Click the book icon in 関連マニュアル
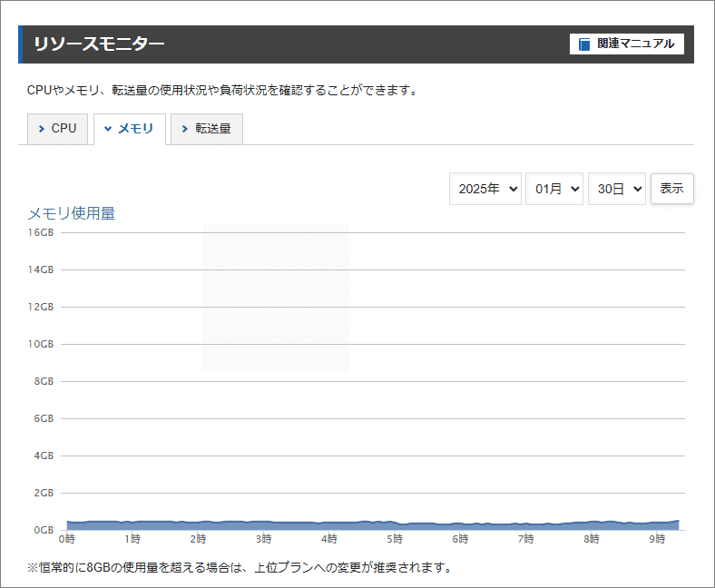The width and height of the screenshot is (715, 588). coord(584,44)
